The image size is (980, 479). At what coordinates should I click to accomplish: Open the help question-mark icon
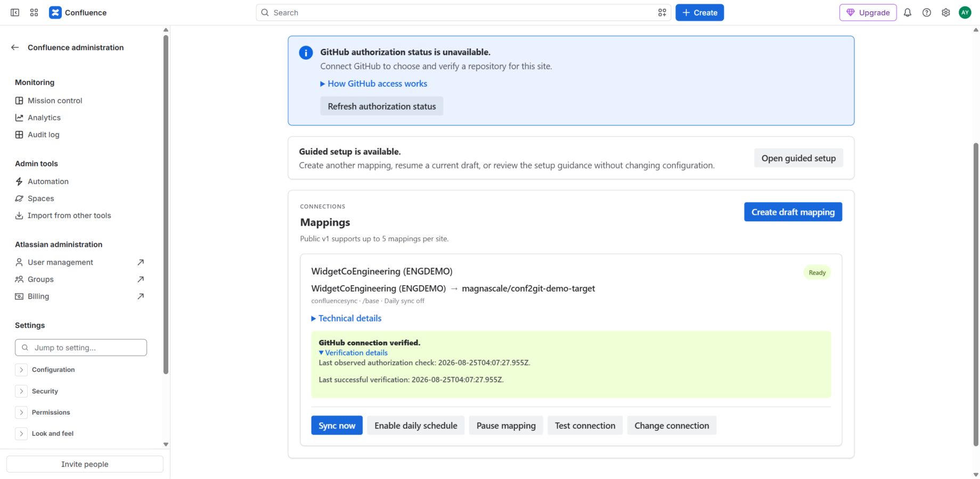click(x=927, y=12)
